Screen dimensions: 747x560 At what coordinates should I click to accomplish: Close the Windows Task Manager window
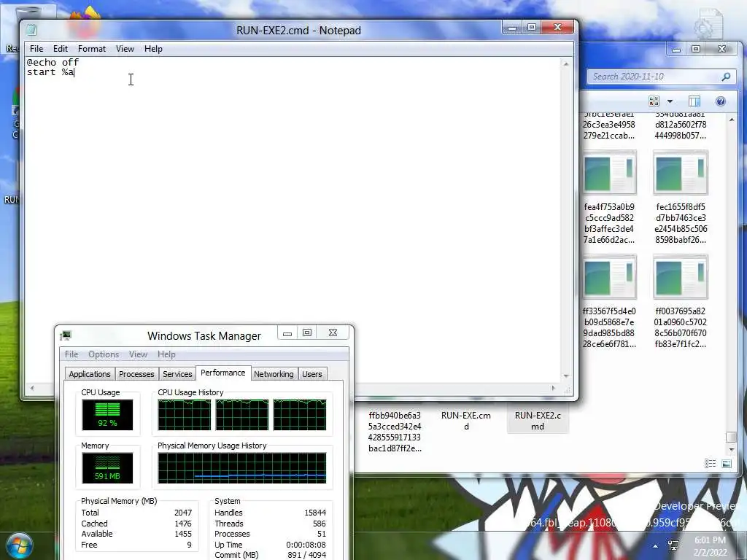click(x=333, y=332)
